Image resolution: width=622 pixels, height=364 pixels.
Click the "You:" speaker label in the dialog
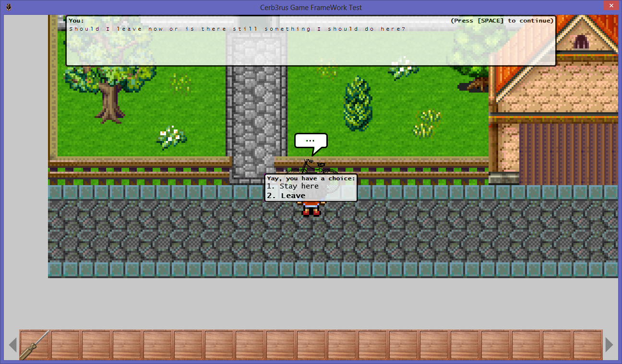click(76, 20)
